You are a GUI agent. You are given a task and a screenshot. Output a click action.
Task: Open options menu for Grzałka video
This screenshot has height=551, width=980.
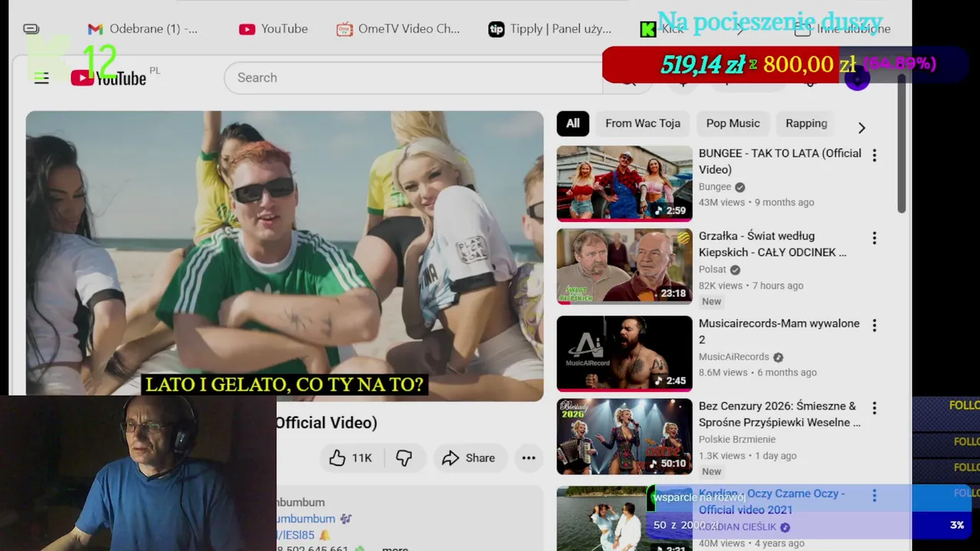(x=874, y=238)
